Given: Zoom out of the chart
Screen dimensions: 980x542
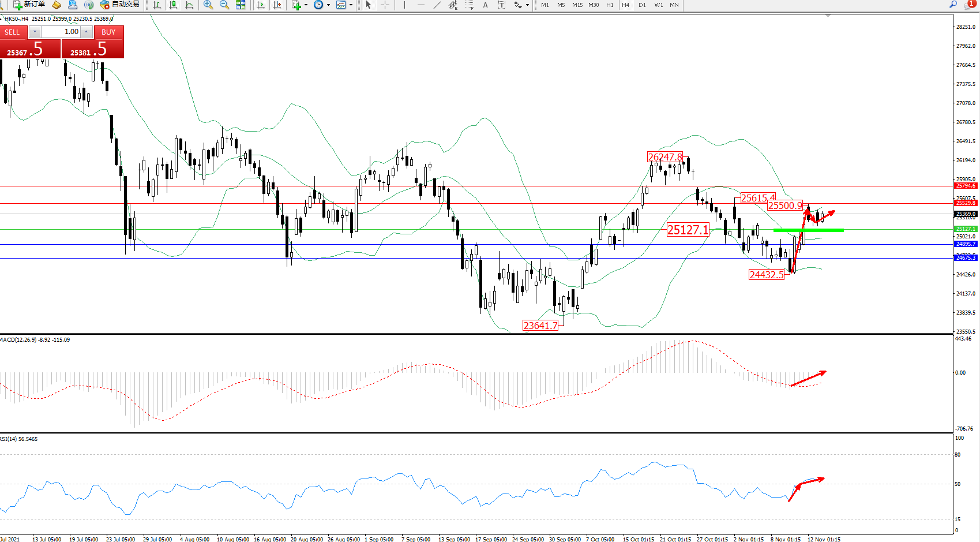Looking at the screenshot, I should pos(224,5).
